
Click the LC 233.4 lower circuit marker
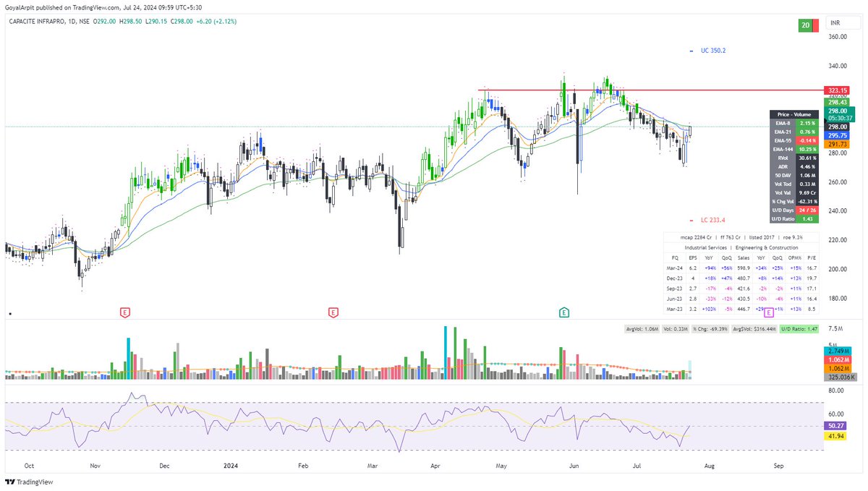712,221
